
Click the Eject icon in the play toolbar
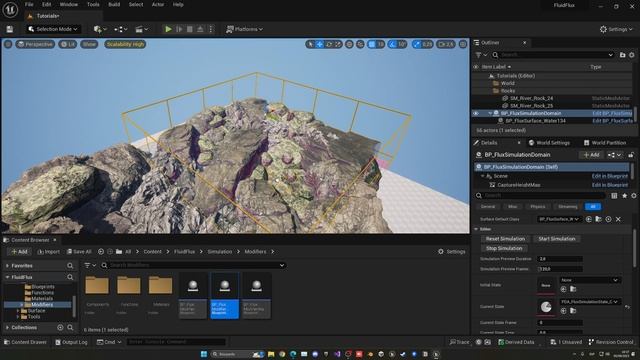[200, 29]
